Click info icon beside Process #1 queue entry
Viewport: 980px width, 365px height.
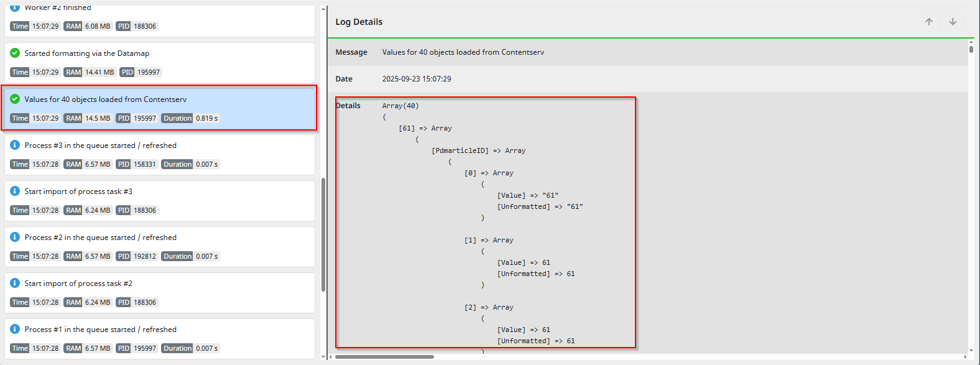tap(15, 330)
